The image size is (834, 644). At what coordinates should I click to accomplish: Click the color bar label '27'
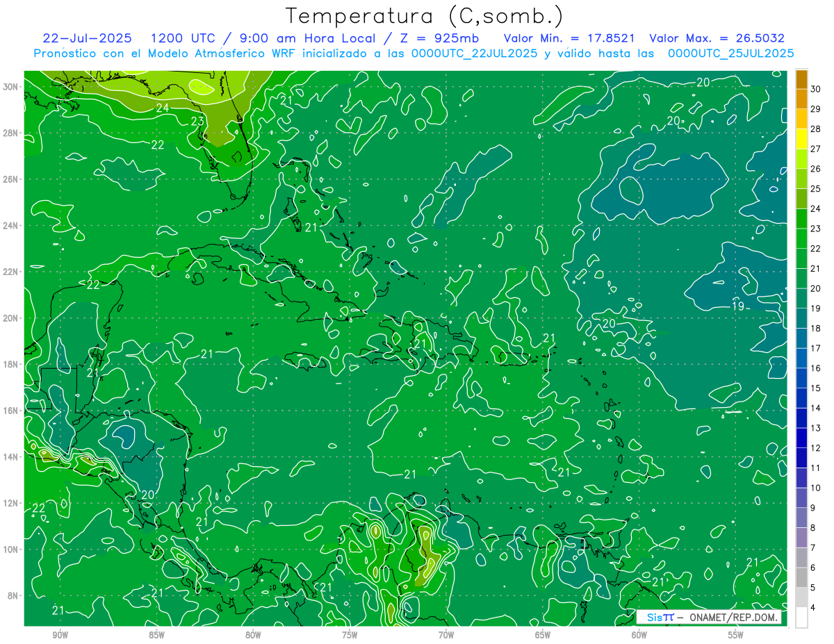tap(816, 149)
